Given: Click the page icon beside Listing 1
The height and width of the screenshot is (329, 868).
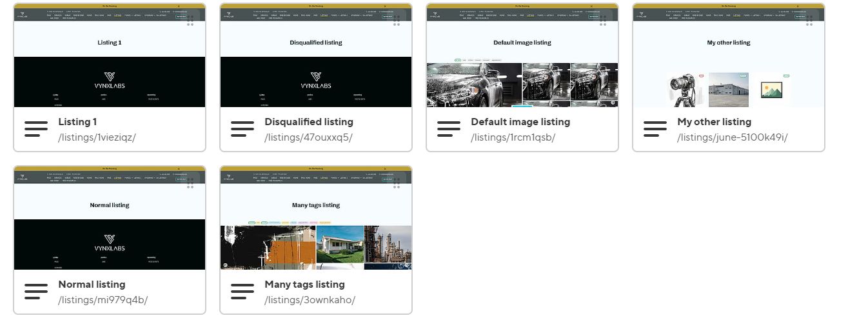Looking at the screenshot, I should pyautogui.click(x=36, y=129).
